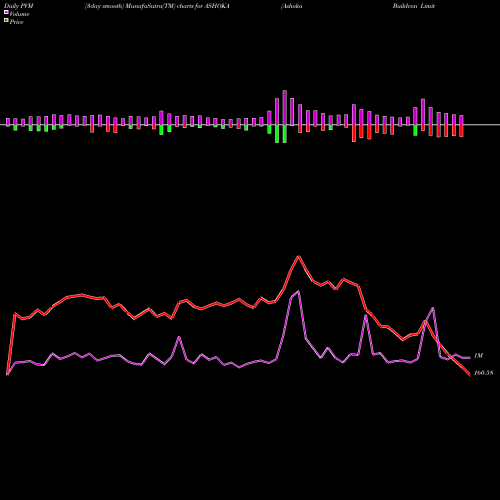This screenshot has width=500, height=500.
Task: Click the red-green Price legend swatch
Action: click(6, 21)
